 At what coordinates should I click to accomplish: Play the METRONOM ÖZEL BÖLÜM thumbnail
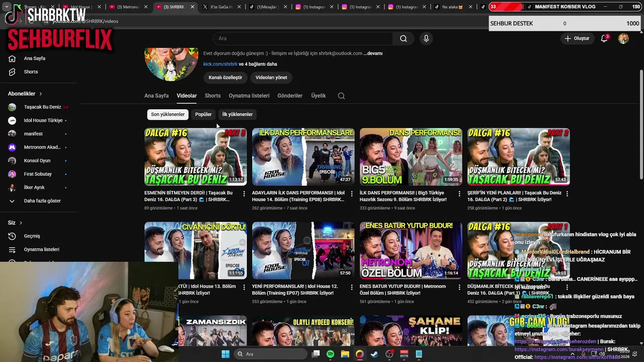coord(411,250)
